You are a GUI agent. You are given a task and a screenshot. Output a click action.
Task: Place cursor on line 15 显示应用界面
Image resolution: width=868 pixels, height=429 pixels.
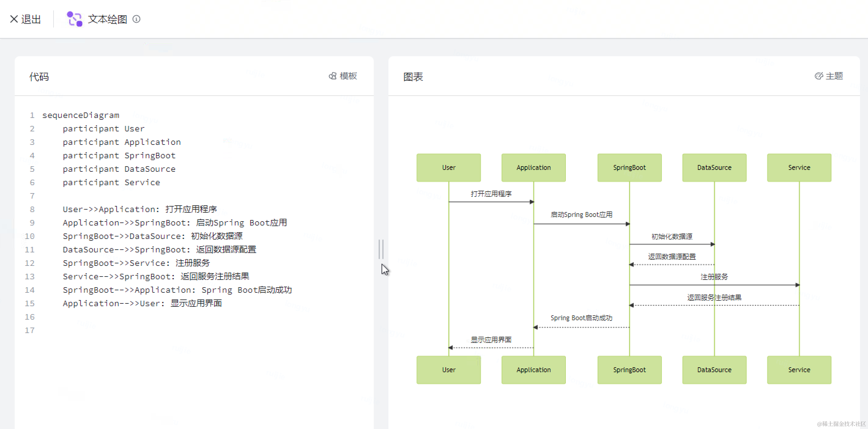click(196, 303)
